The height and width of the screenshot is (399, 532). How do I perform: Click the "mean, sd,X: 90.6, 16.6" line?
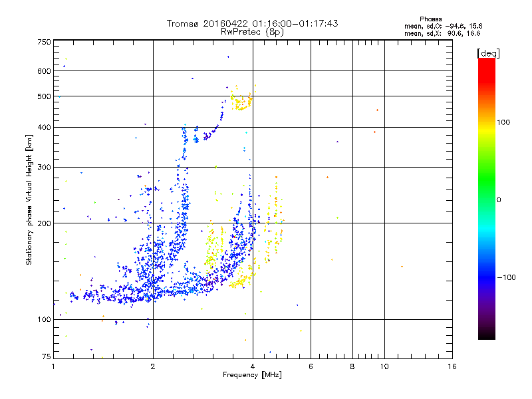(x=442, y=33)
